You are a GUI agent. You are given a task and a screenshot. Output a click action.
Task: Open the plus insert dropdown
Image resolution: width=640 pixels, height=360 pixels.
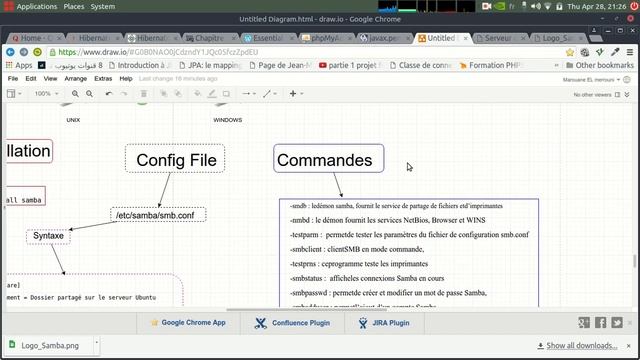(x=296, y=94)
